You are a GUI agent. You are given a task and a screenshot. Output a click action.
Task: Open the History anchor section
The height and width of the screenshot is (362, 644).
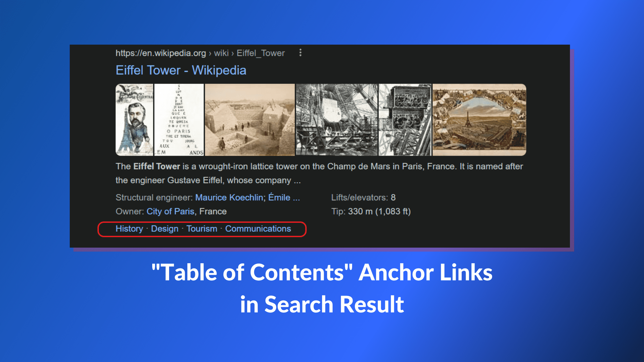[129, 228]
